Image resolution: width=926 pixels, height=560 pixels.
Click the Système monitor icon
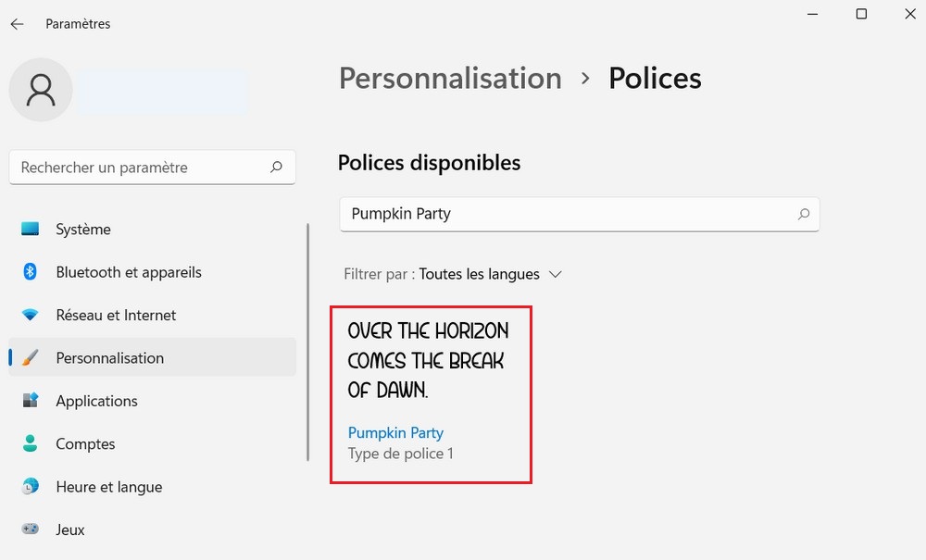(31, 229)
